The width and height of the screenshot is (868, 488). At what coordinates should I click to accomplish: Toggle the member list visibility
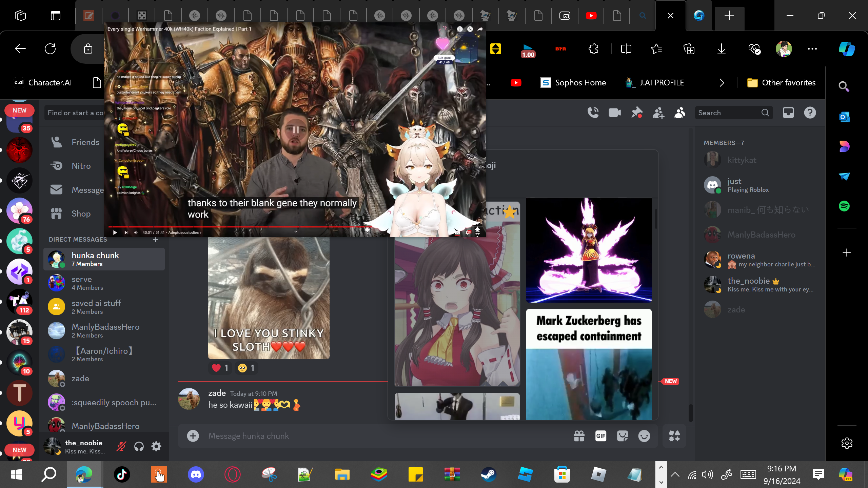pos(680,113)
